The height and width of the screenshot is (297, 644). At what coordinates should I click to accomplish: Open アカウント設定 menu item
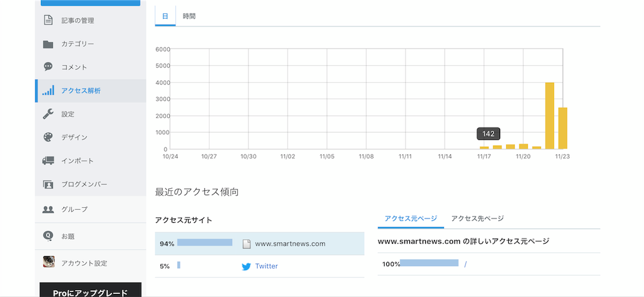[x=91, y=263]
